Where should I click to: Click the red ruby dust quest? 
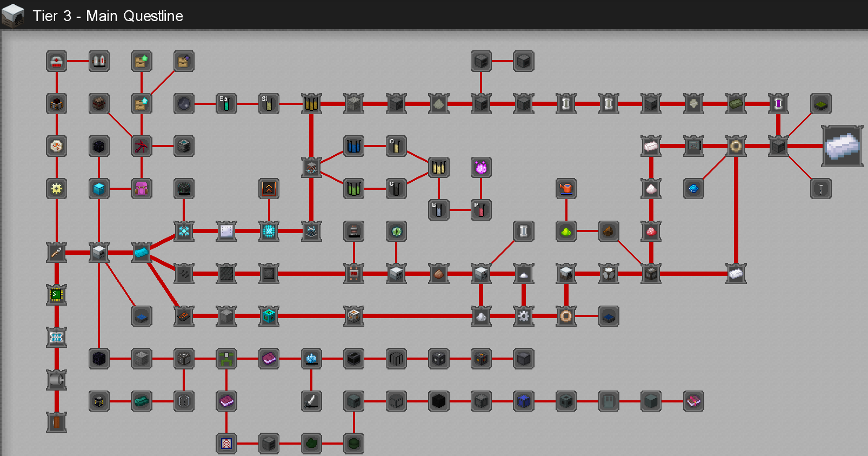click(651, 232)
